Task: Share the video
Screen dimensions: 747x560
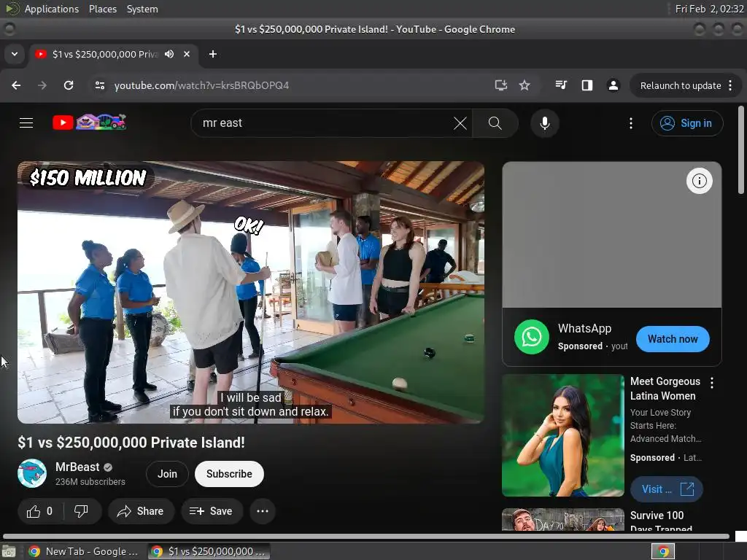Action: point(141,511)
